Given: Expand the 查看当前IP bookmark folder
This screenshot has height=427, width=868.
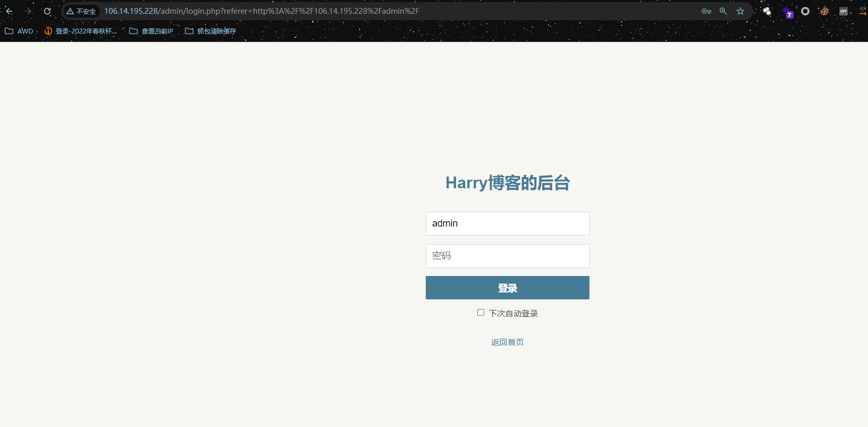Looking at the screenshot, I should click(x=151, y=31).
